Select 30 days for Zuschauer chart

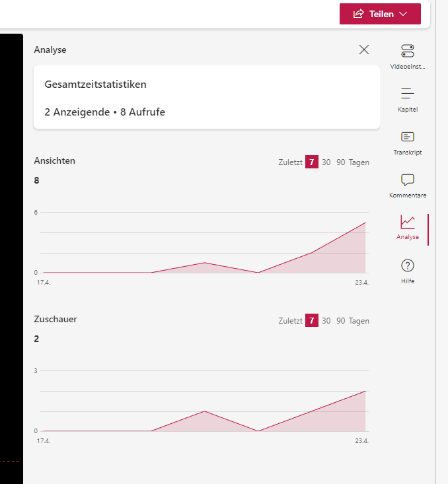pos(326,321)
